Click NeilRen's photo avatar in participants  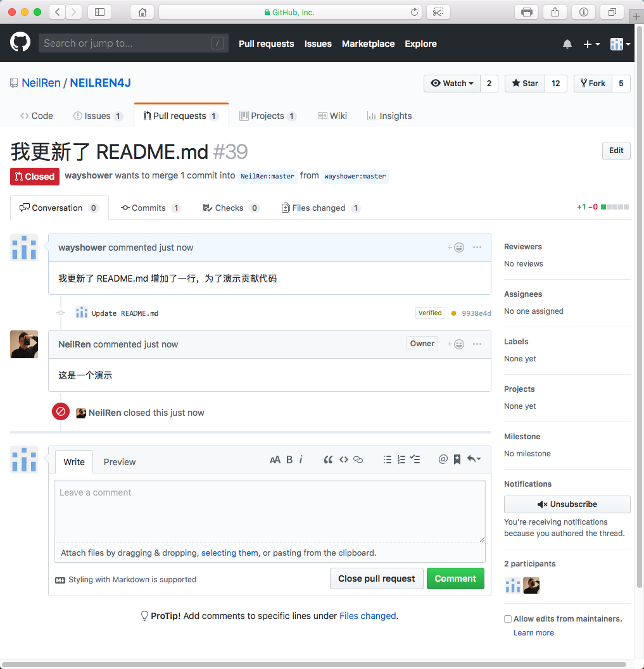(x=531, y=585)
